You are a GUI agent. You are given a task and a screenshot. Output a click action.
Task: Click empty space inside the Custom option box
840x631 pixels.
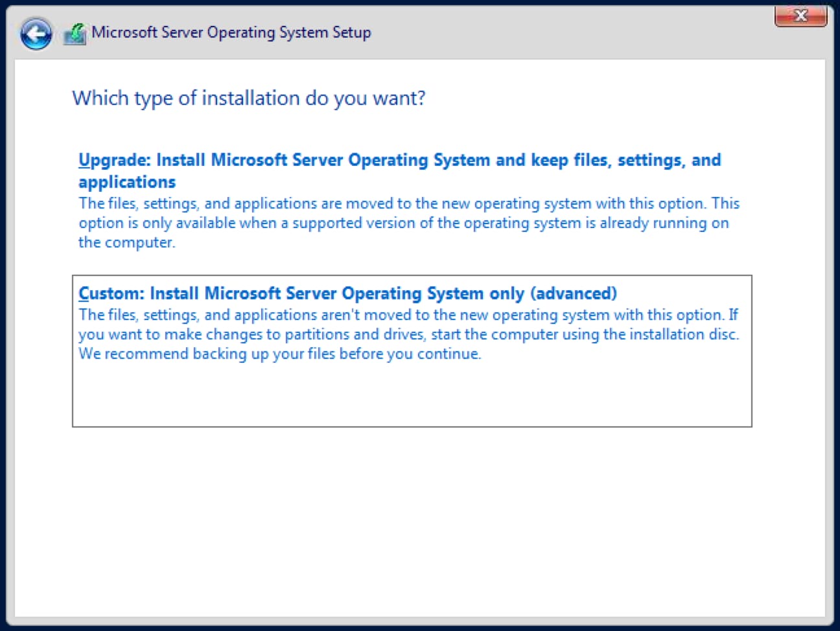tap(412, 395)
